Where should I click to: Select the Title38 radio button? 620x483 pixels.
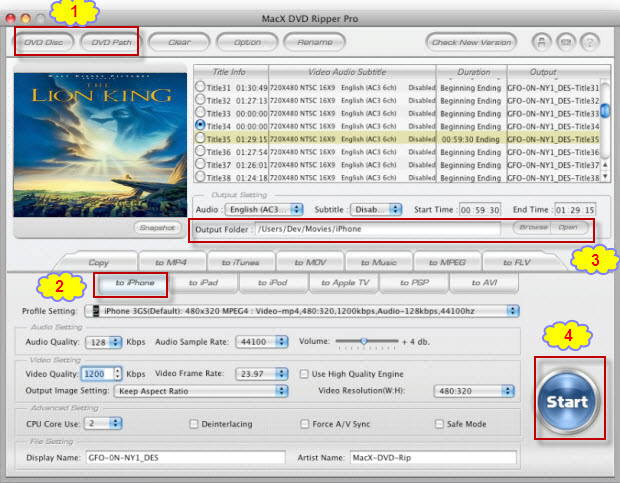click(x=200, y=177)
